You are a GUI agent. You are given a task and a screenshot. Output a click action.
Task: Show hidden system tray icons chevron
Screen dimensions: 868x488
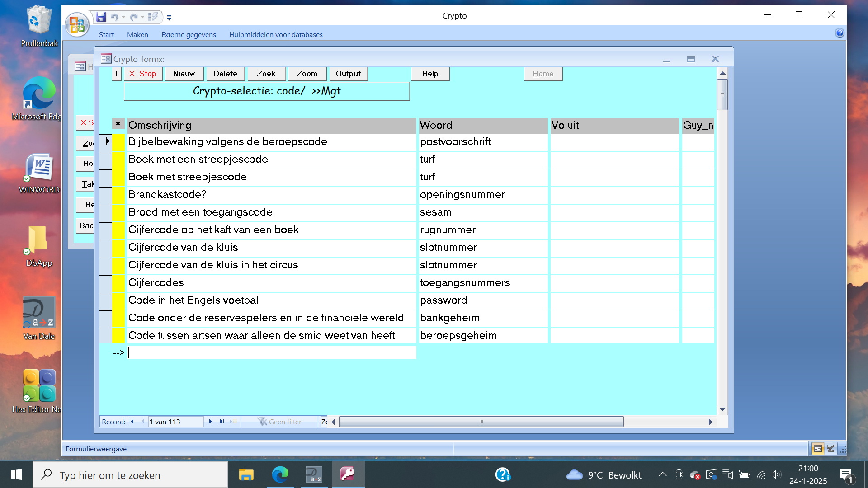tap(662, 474)
